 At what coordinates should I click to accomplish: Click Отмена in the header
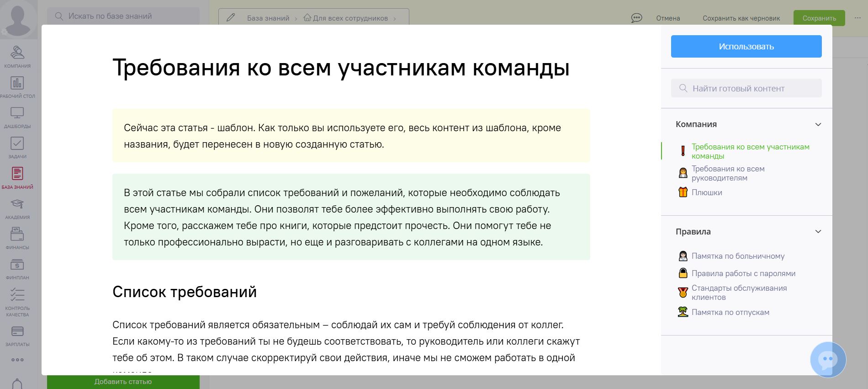(x=668, y=18)
